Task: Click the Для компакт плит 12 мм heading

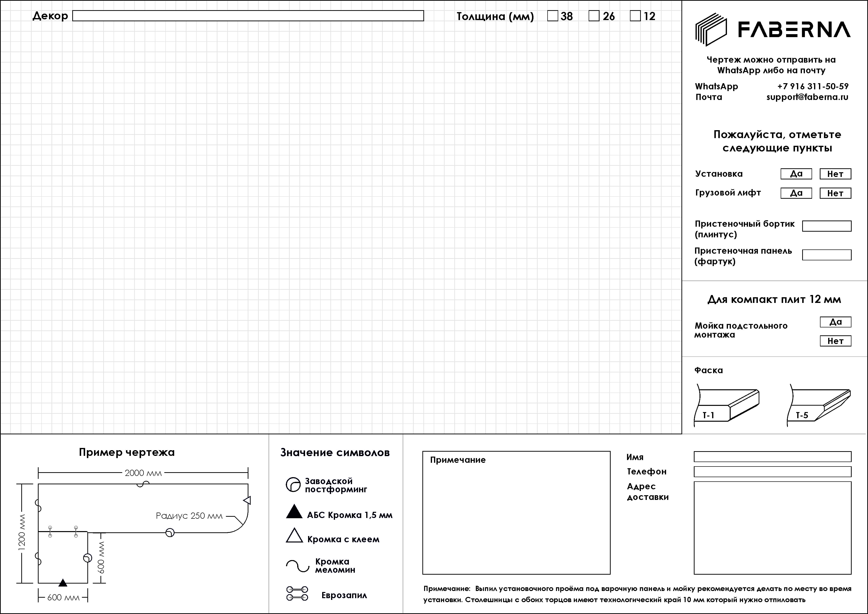Action: tap(774, 299)
